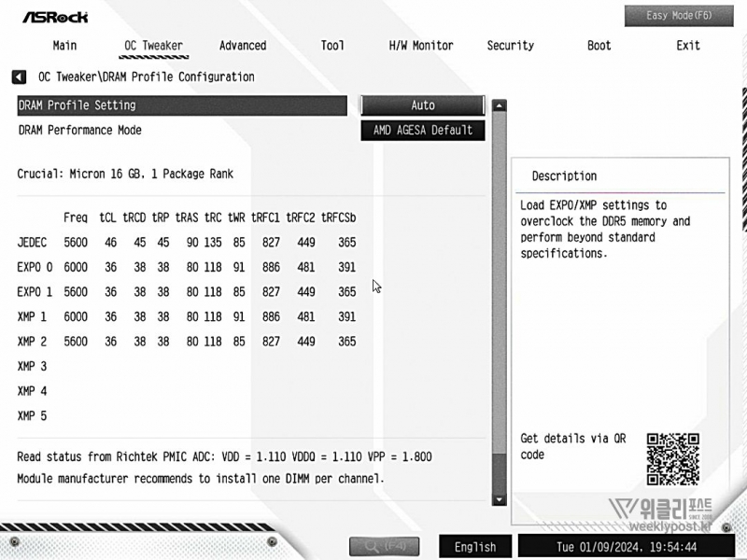The image size is (747, 560).
Task: Click the back arrow icon beside breadcrumb
Action: pyautogui.click(x=19, y=77)
